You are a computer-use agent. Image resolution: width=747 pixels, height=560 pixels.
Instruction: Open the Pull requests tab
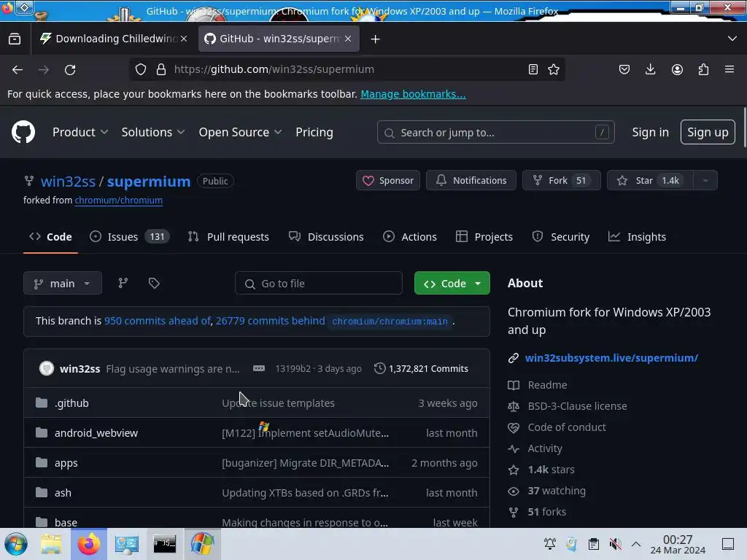[228, 237]
